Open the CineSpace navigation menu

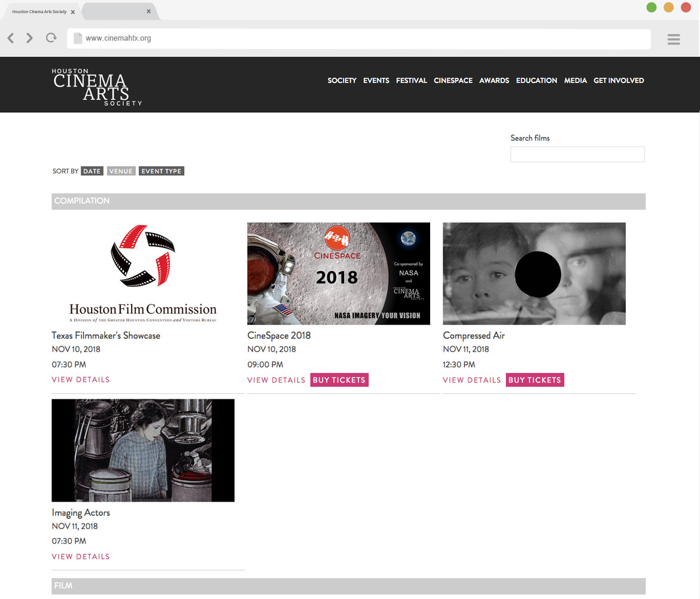pos(453,81)
